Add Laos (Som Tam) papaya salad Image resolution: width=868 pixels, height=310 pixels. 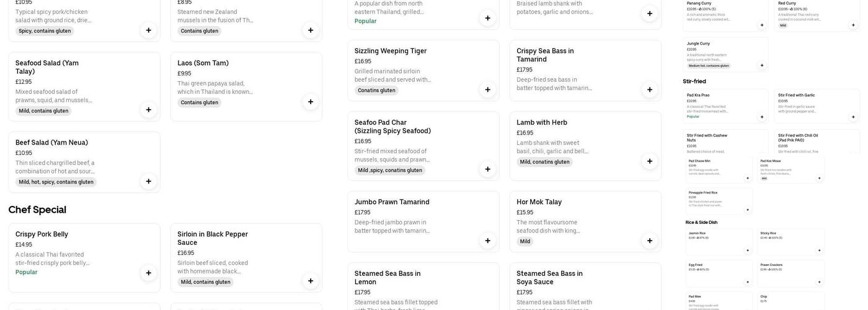click(x=311, y=102)
